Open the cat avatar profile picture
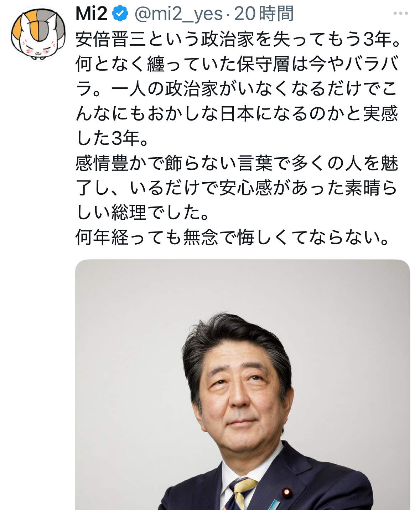The image size is (420, 510). click(x=38, y=33)
